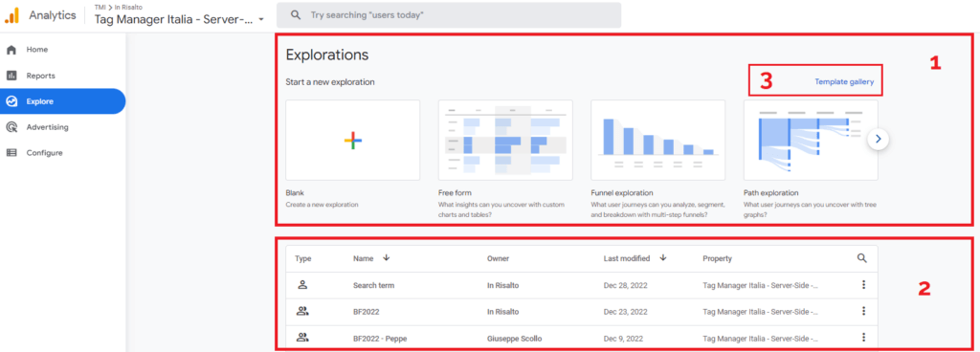Image resolution: width=980 pixels, height=352 pixels.
Task: Click the Owner column header
Action: tap(498, 258)
